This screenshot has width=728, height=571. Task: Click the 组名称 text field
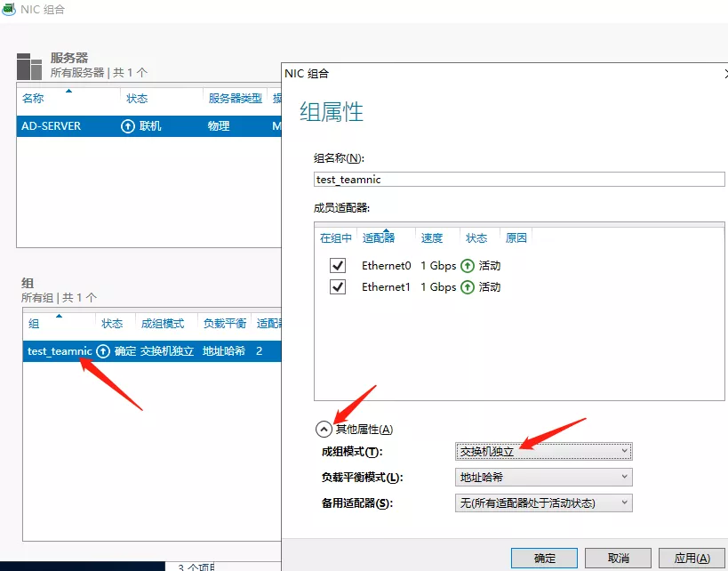[x=519, y=179]
